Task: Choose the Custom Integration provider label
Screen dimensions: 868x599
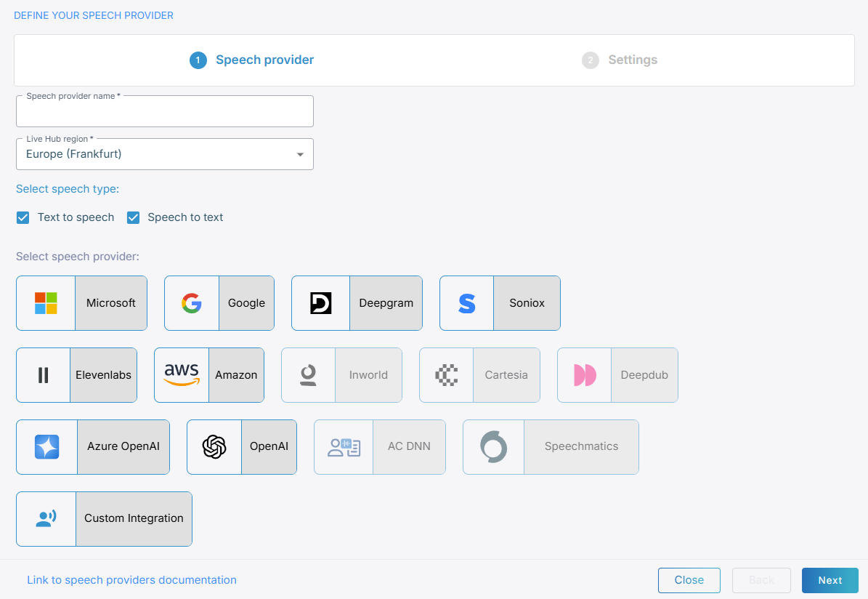Action: tap(134, 518)
